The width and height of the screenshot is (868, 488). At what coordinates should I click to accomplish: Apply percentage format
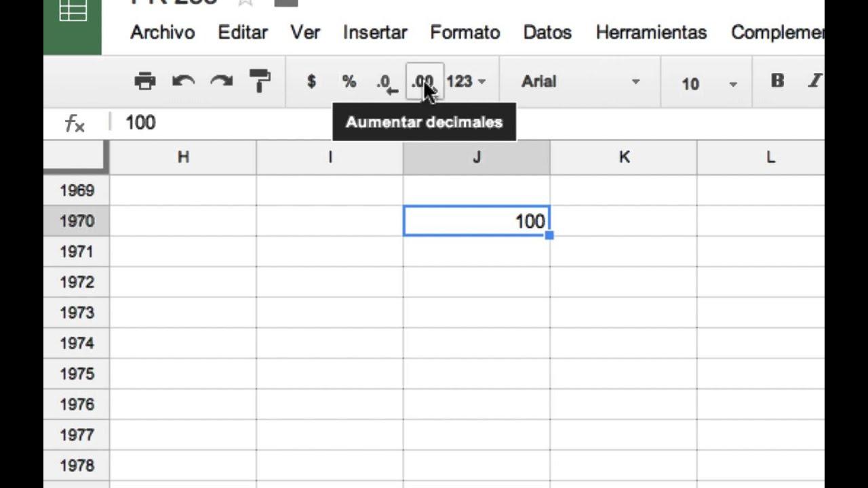point(349,81)
